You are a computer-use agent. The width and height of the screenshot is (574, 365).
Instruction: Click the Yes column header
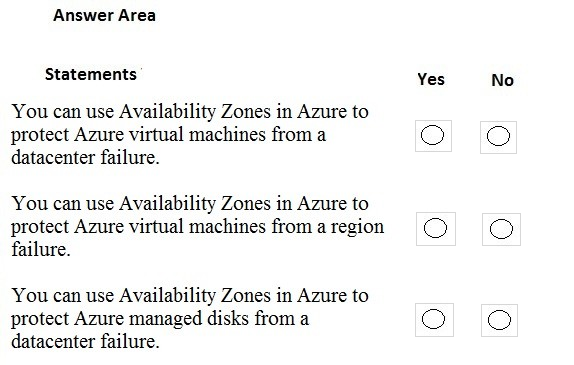[x=431, y=79]
